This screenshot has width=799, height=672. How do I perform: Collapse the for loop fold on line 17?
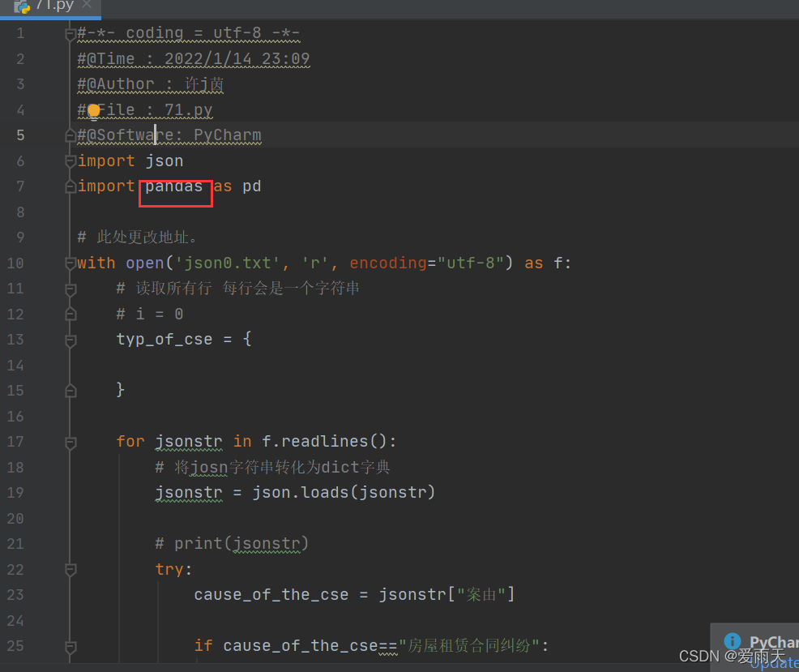[x=70, y=443]
